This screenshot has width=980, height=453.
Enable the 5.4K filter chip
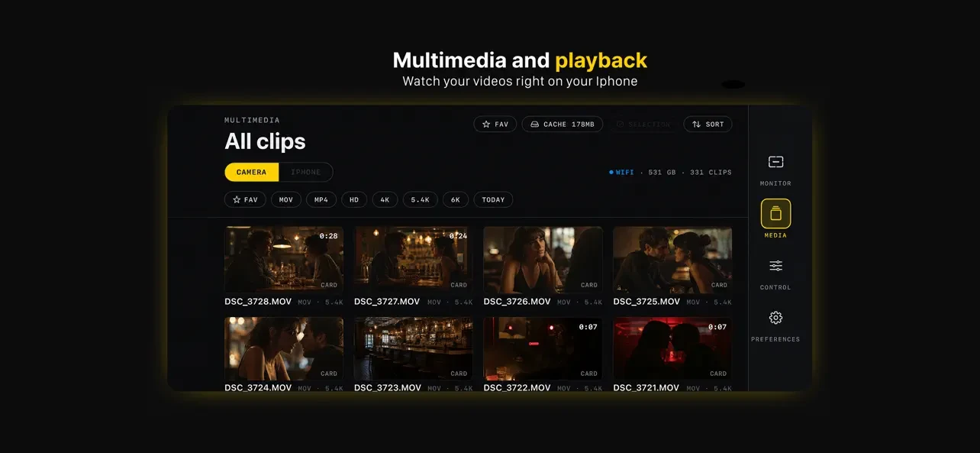click(421, 199)
